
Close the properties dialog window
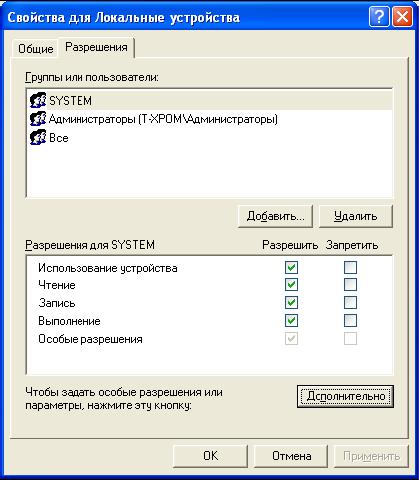[402, 16]
